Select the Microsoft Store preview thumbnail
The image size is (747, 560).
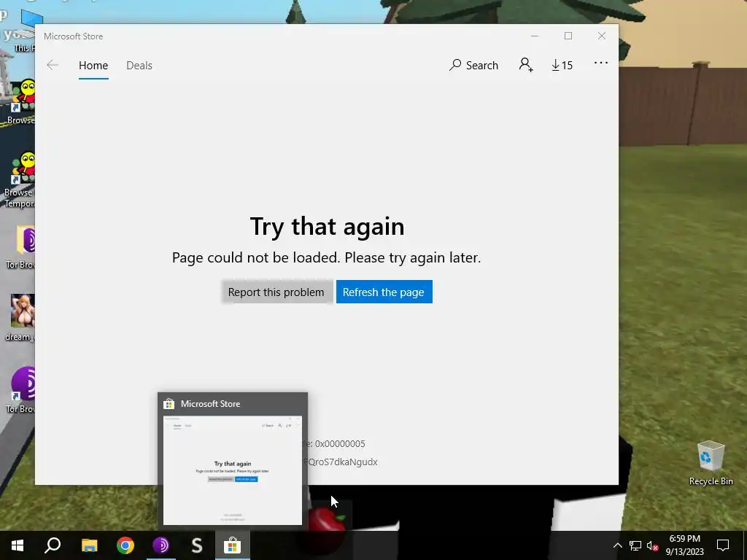(x=233, y=470)
